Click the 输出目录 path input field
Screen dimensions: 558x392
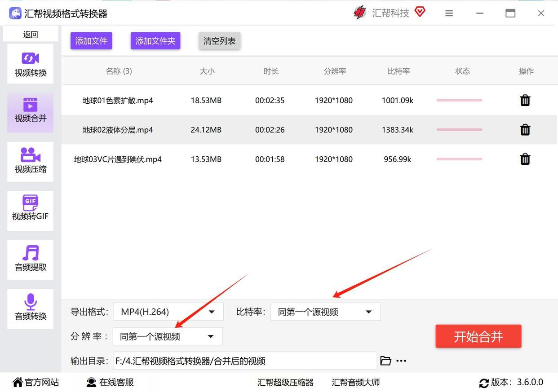coord(245,361)
